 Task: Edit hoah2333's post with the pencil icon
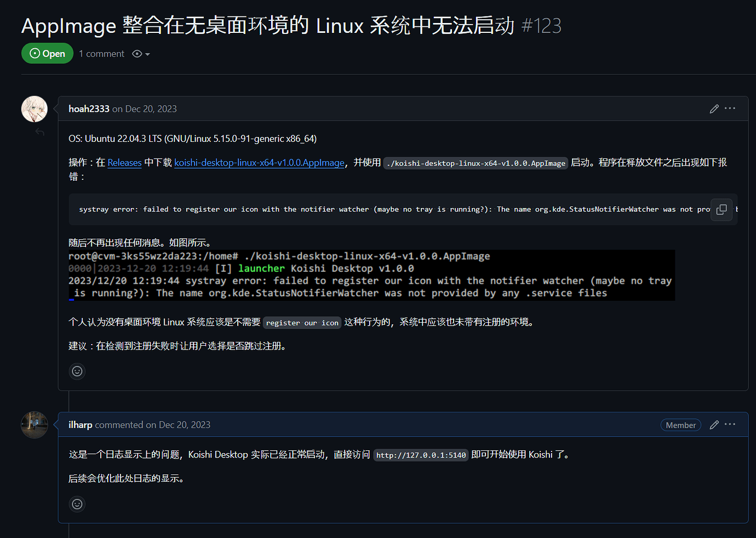click(x=714, y=108)
